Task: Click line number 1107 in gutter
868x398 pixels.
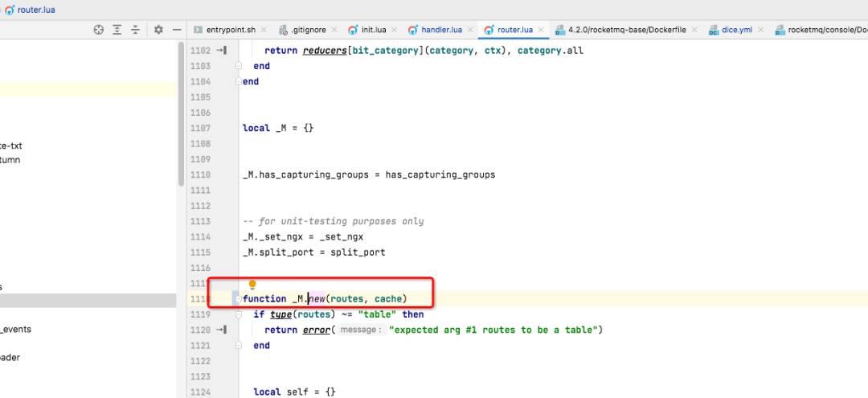Action: coord(200,128)
